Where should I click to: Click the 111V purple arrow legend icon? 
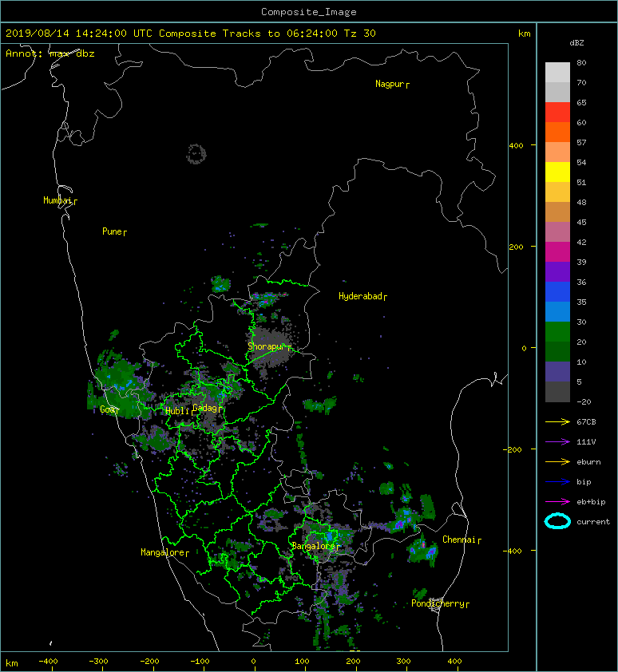tap(557, 442)
